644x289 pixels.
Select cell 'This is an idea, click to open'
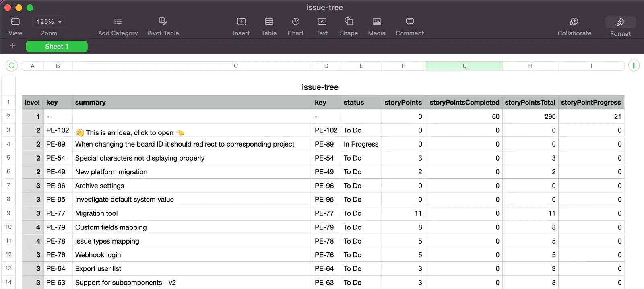(192, 130)
